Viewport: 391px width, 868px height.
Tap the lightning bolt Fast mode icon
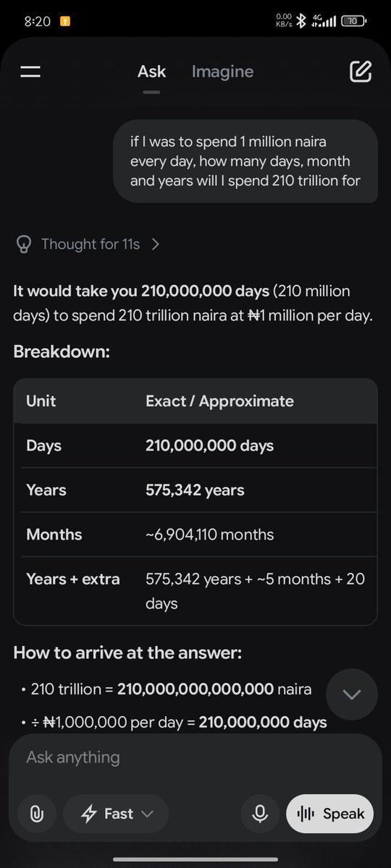[89, 814]
